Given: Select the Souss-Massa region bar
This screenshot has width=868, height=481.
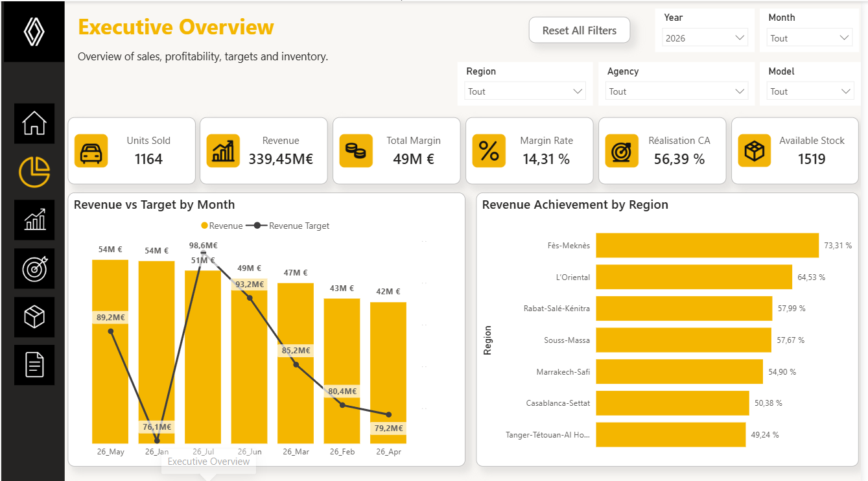Looking at the screenshot, I should click(684, 340).
